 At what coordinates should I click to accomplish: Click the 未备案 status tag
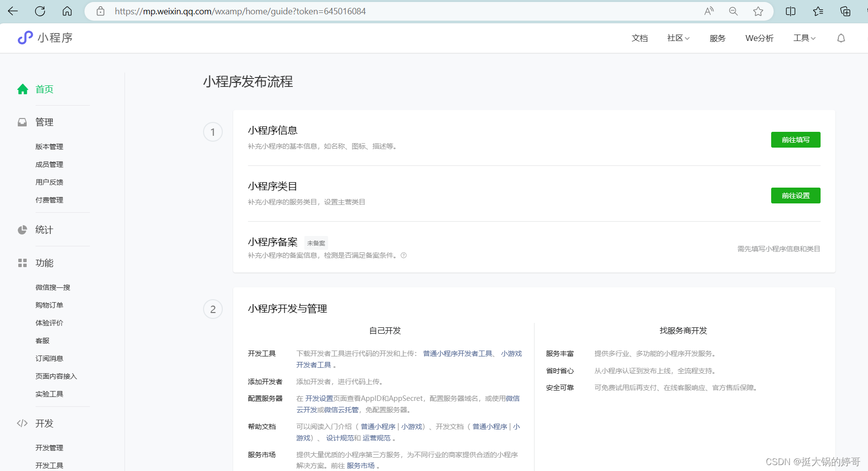point(316,243)
